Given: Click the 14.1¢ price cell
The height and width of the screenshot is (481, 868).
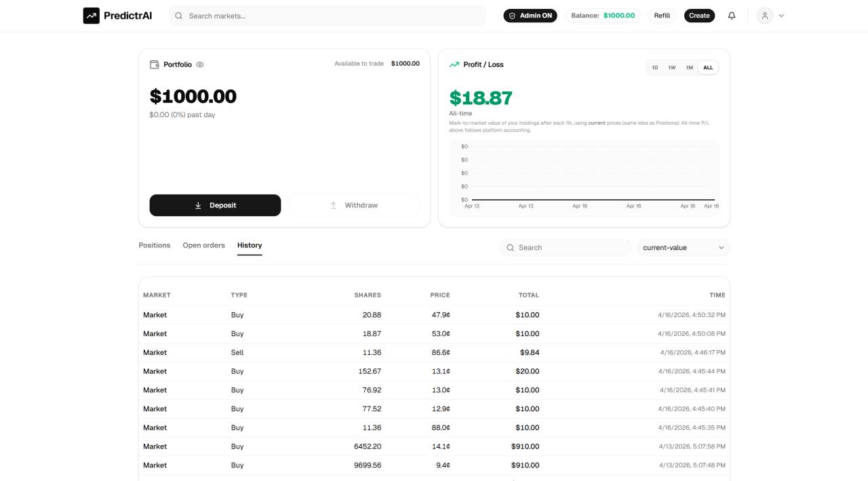Looking at the screenshot, I should pos(440,446).
